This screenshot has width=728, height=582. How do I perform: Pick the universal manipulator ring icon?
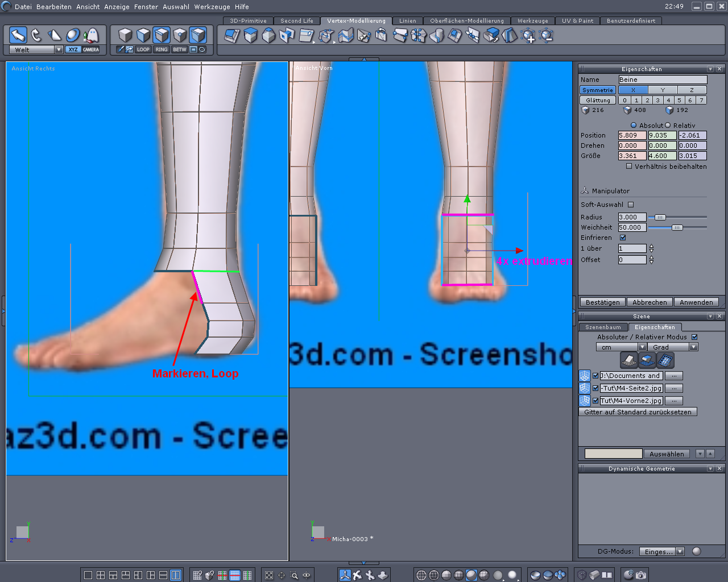point(73,35)
